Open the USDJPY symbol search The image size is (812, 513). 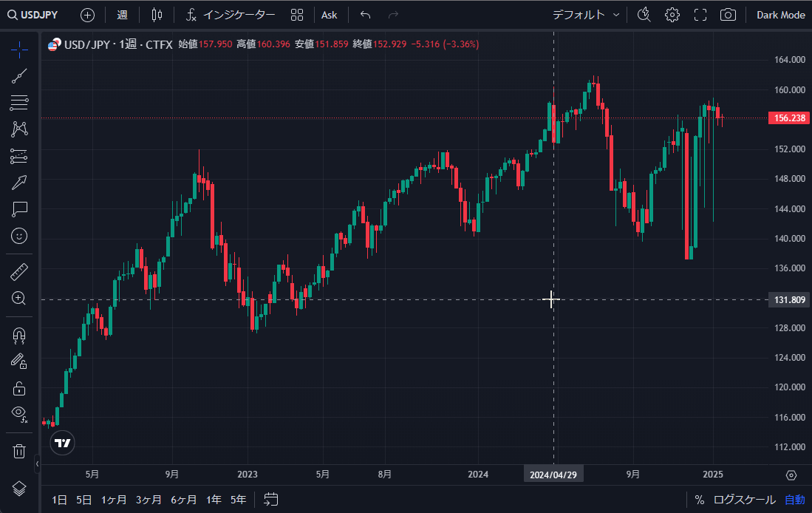click(33, 15)
